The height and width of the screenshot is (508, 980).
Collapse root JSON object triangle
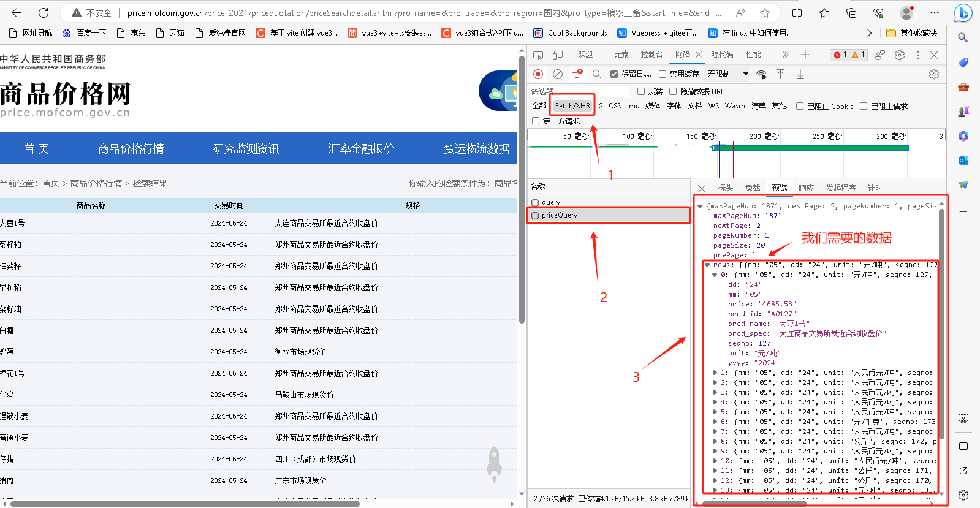pos(700,207)
